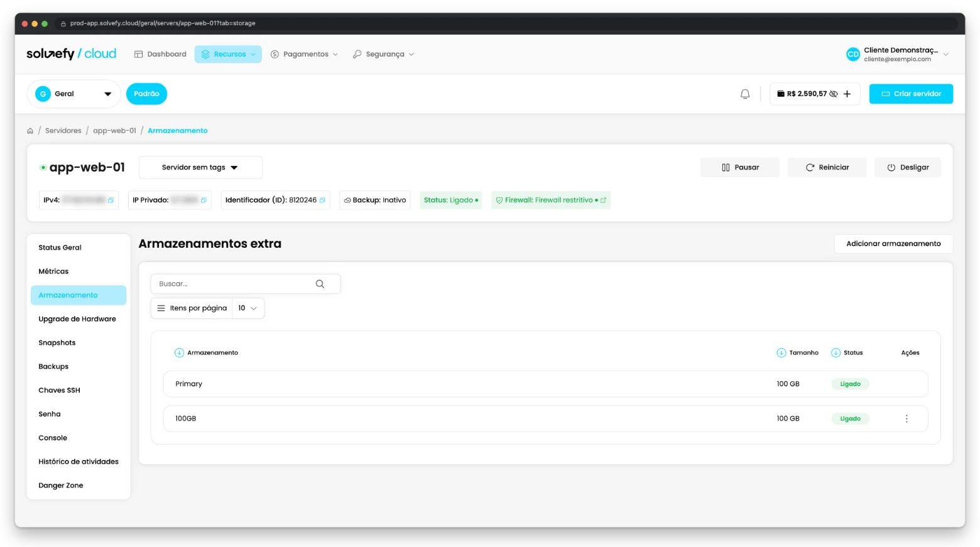
Task: Copy the server identifier 8120246
Action: [x=322, y=200]
